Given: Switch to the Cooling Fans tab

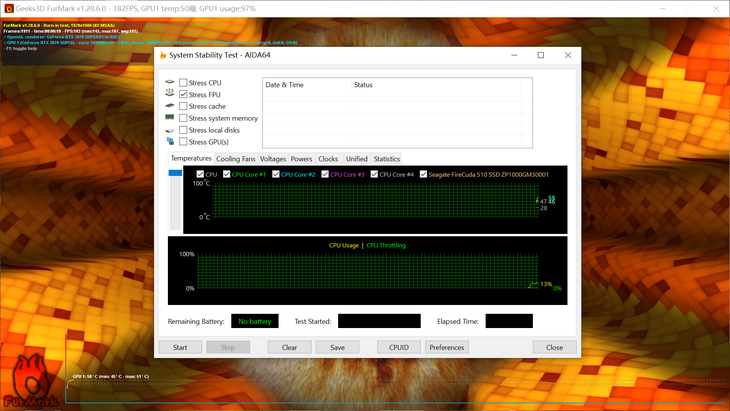Looking at the screenshot, I should [236, 159].
